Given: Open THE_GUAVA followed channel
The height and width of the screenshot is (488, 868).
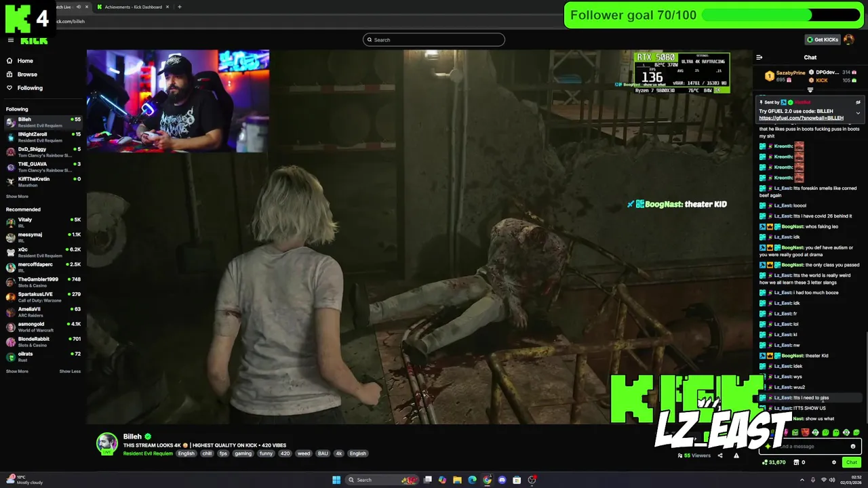Looking at the screenshot, I should pos(43,167).
